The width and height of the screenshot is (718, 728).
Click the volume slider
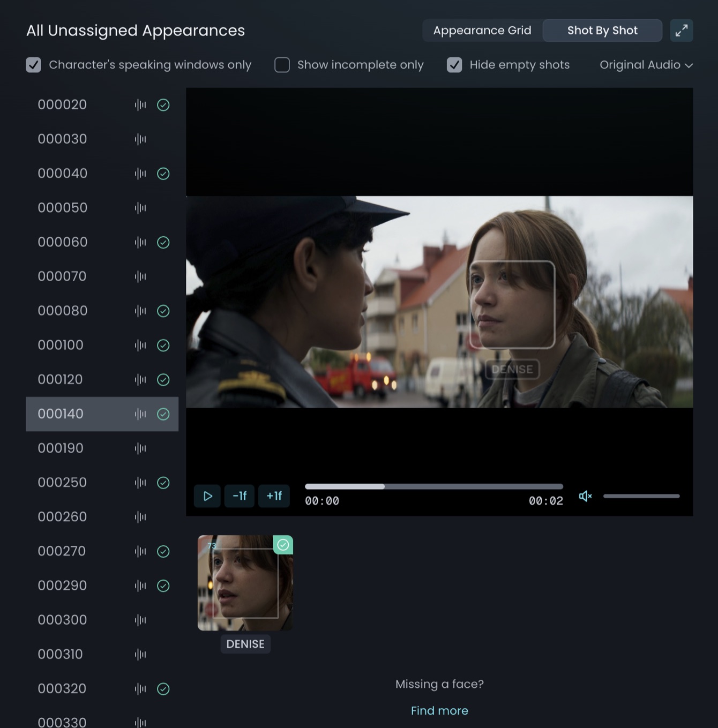coord(641,496)
